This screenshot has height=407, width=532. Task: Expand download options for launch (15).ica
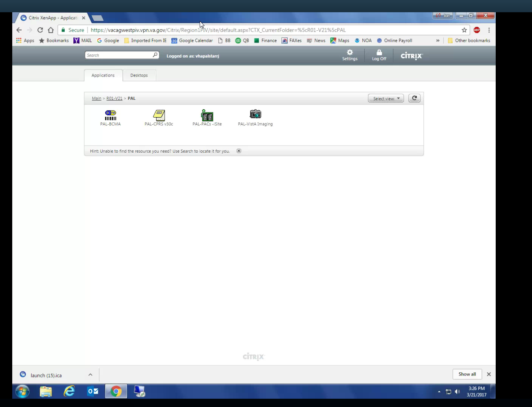90,375
